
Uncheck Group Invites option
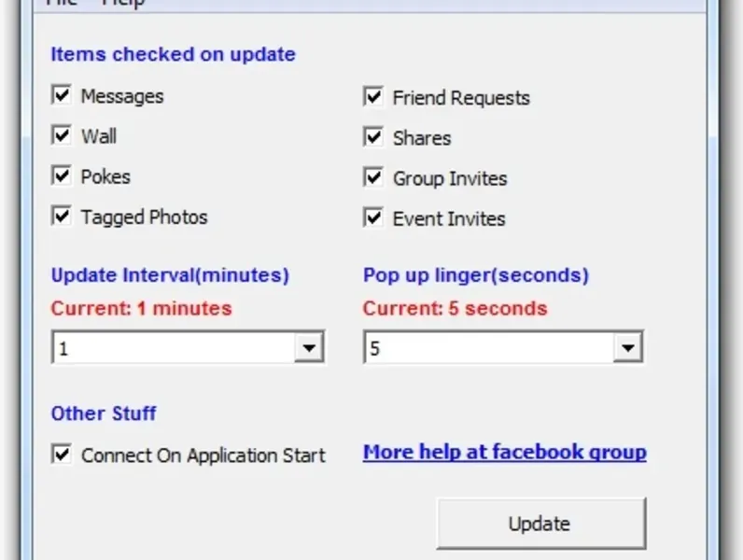(374, 177)
